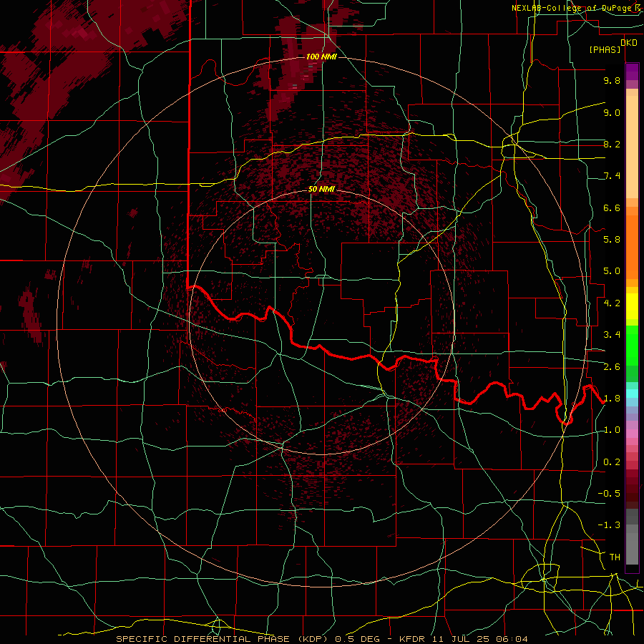Pick the bright yellow color bar segment

[x=632, y=306]
